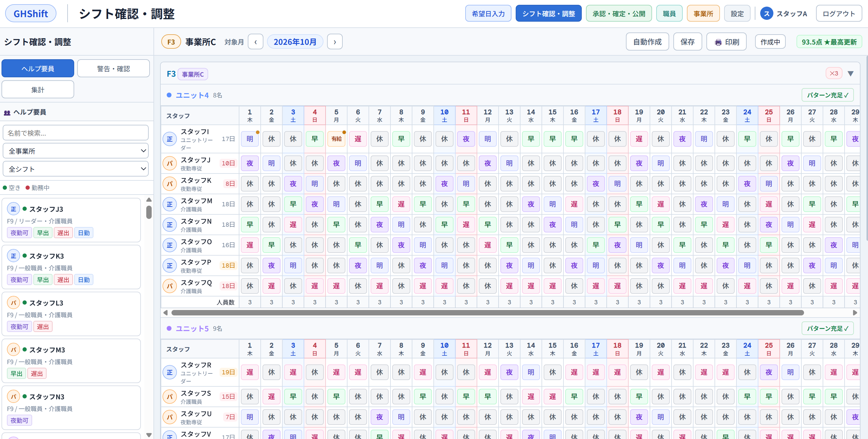Click the F3 facility badge icon
Viewport: 868px width, 439px height.
click(x=171, y=42)
